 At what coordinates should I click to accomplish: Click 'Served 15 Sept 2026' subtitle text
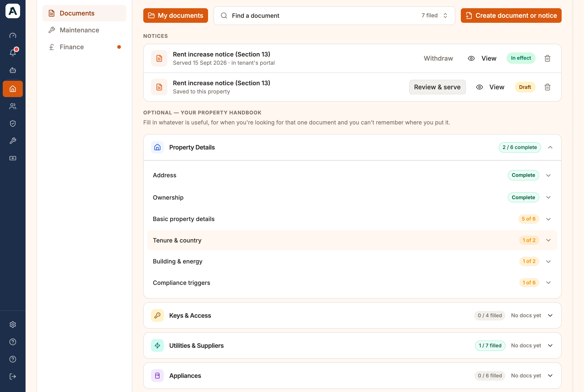pyautogui.click(x=200, y=63)
